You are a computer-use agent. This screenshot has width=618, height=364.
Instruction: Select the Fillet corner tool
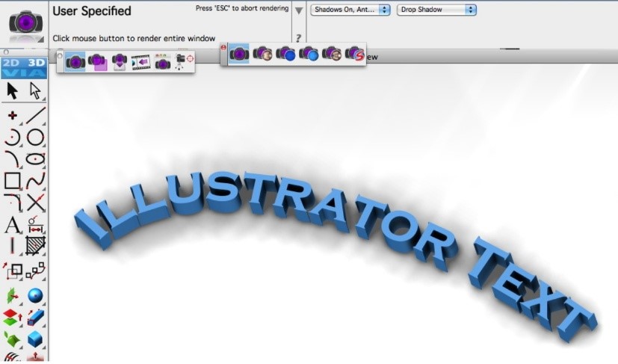pyautogui.click(x=13, y=203)
